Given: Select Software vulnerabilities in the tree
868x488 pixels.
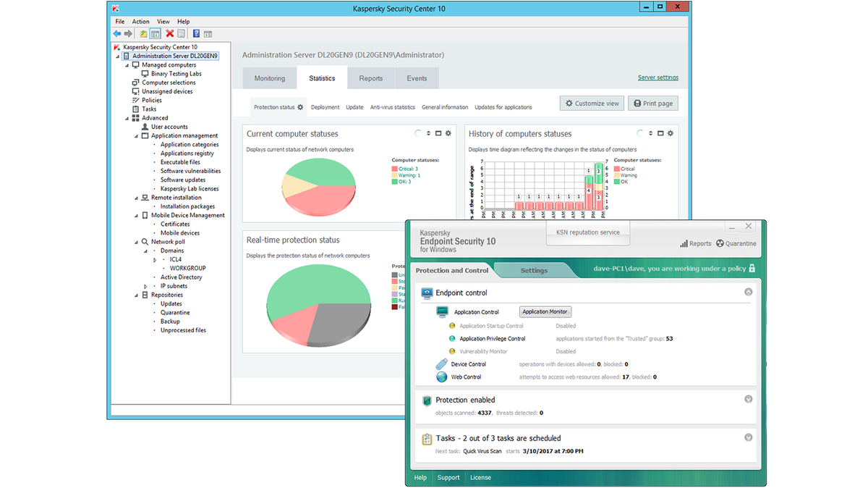Looking at the screenshot, I should [x=191, y=171].
